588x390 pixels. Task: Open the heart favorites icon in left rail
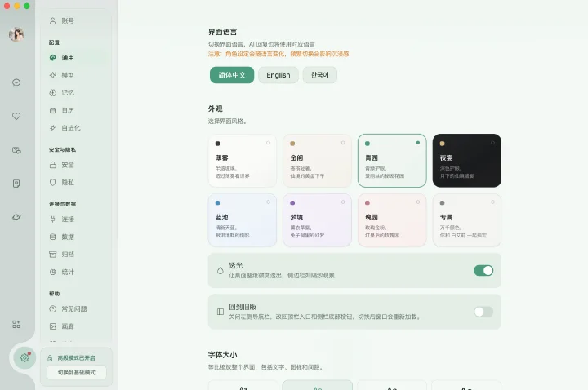click(x=16, y=116)
